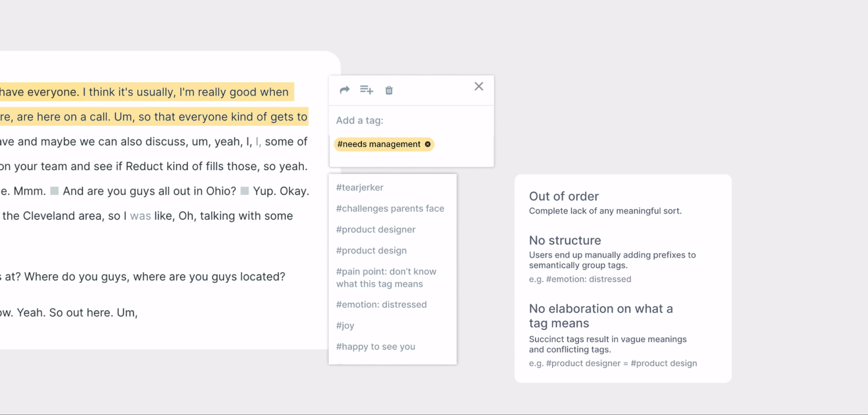Focus the Add a tag field
The width and height of the screenshot is (868, 415).
click(x=407, y=120)
